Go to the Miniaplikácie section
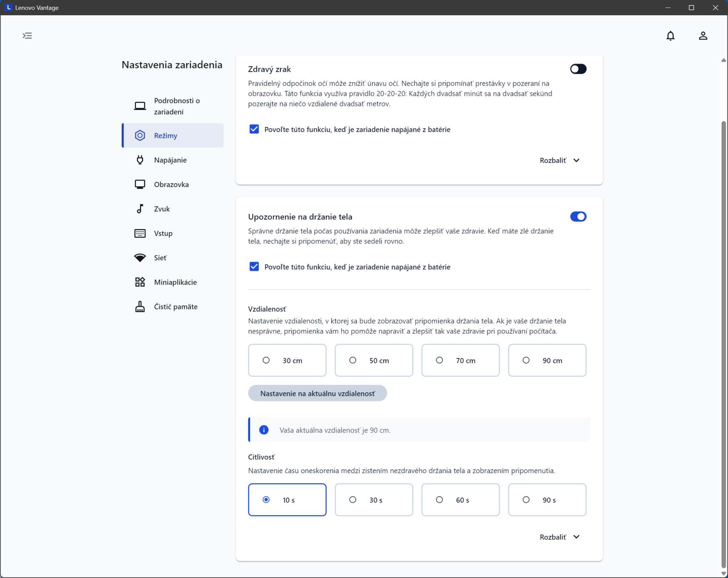 (175, 282)
